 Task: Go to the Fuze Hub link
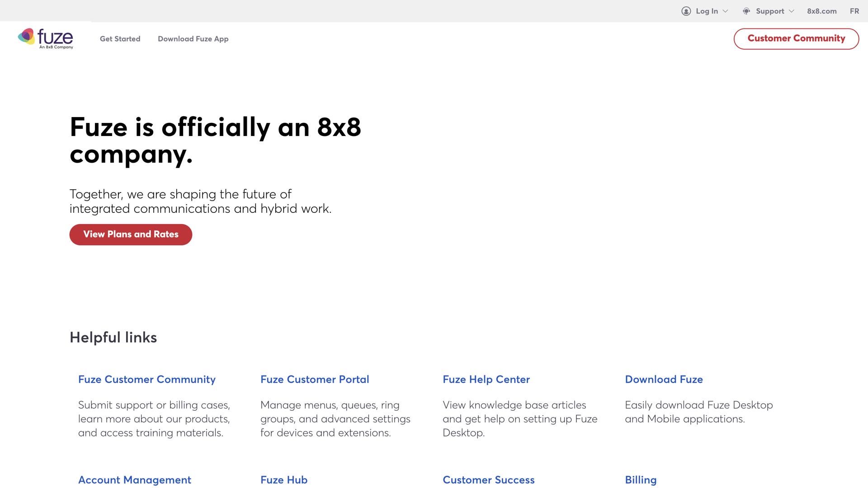(284, 480)
